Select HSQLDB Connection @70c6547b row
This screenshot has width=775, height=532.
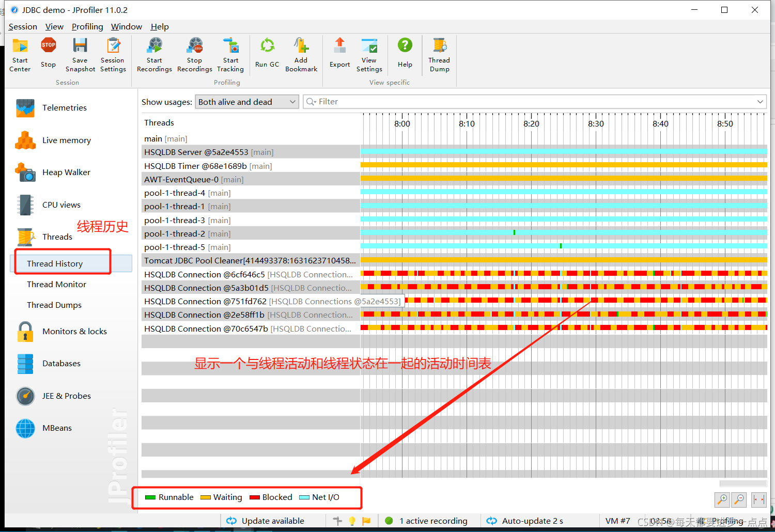(x=251, y=328)
